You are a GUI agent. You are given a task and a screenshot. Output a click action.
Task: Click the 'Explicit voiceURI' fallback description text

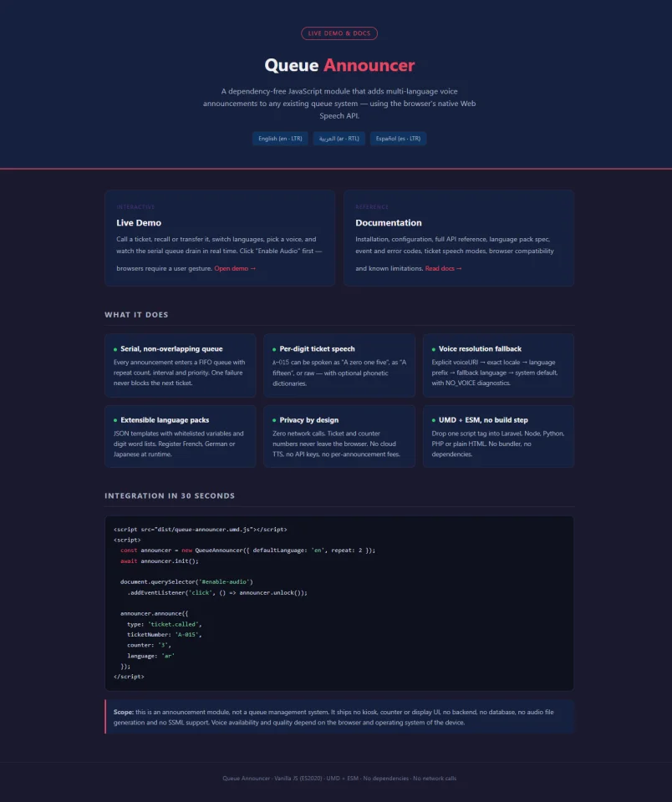pyautogui.click(x=495, y=373)
